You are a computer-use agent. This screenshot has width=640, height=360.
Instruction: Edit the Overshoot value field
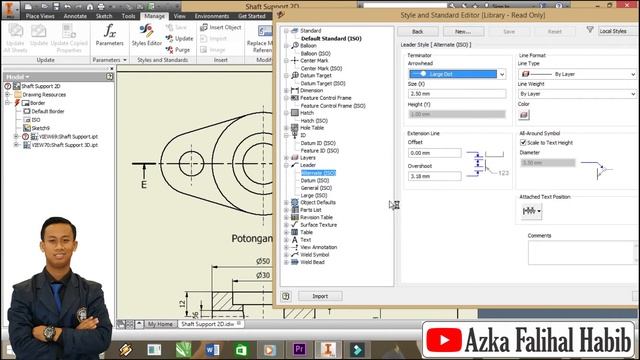click(434, 176)
